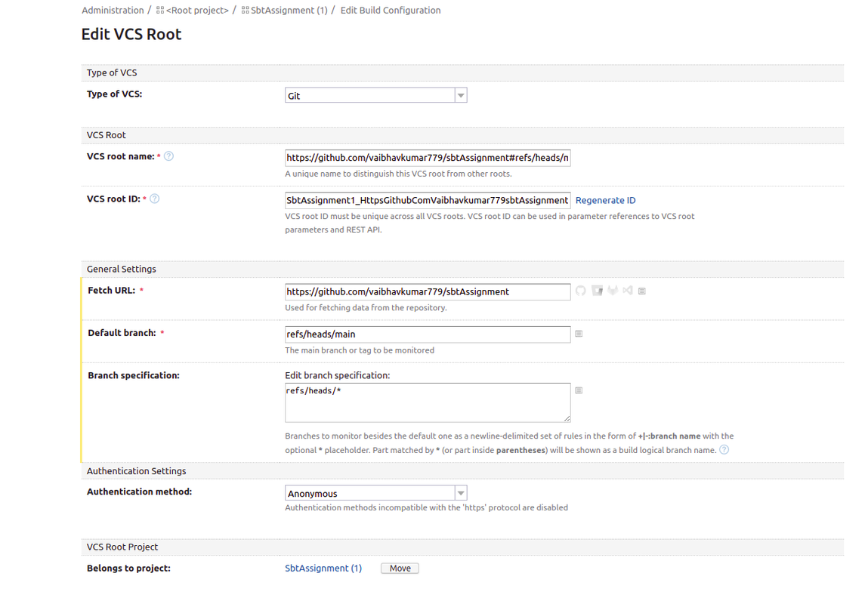This screenshot has width=868, height=604.
Task: Click project icon before SbtAssignment breadcrumb
Action: [x=246, y=10]
